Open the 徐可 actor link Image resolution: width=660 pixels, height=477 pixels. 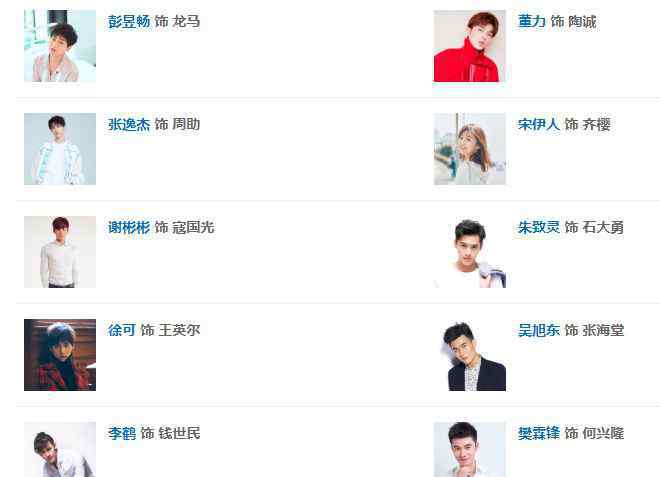pyautogui.click(x=122, y=330)
